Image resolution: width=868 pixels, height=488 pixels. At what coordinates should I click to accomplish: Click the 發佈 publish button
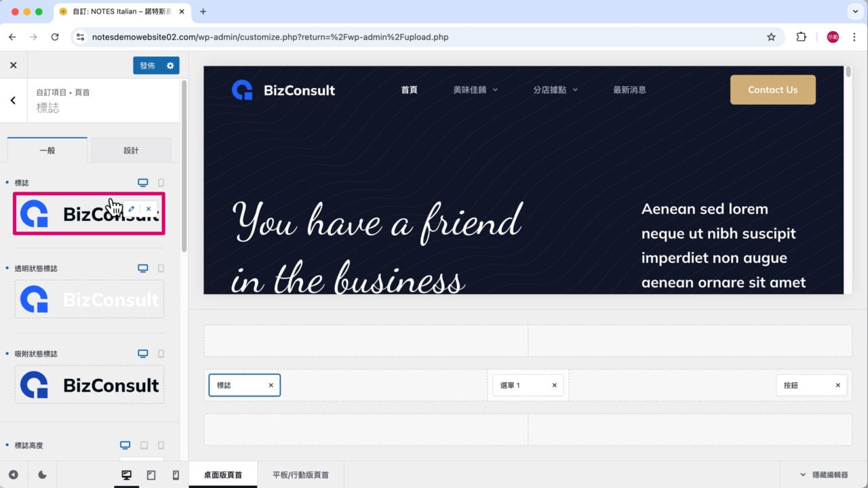click(x=147, y=66)
